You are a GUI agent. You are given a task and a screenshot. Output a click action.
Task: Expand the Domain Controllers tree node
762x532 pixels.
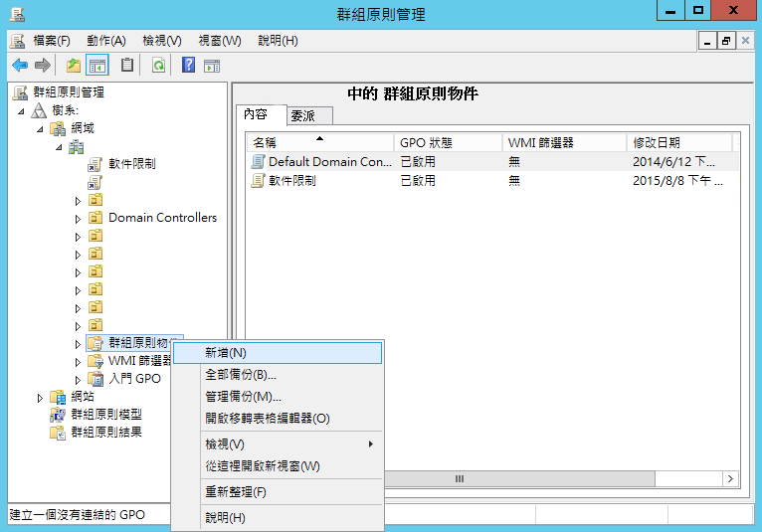pos(78,219)
